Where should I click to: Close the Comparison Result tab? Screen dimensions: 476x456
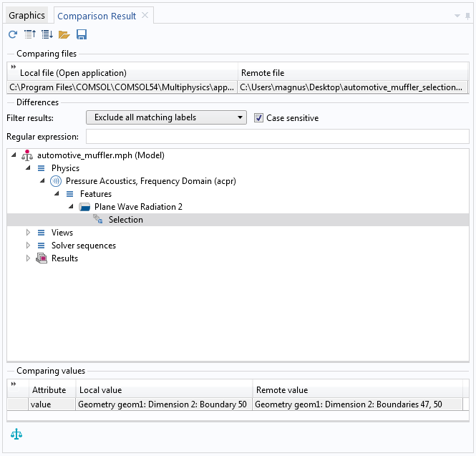click(145, 15)
